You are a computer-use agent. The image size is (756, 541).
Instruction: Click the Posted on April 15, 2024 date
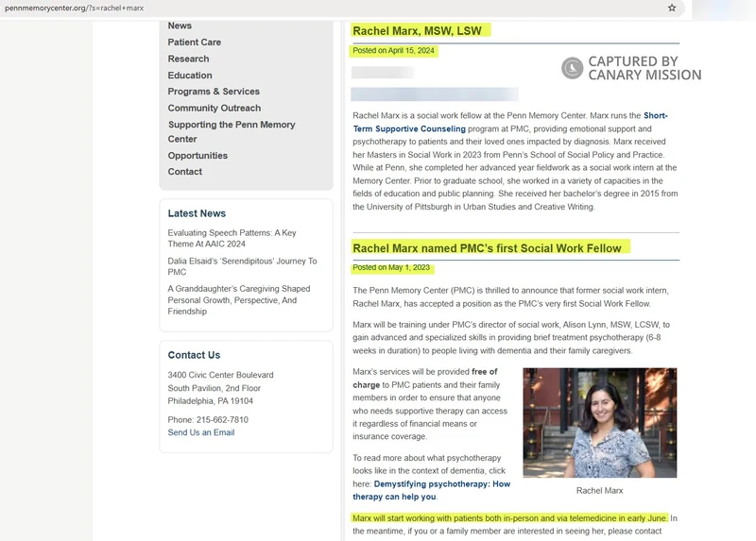[x=393, y=51]
